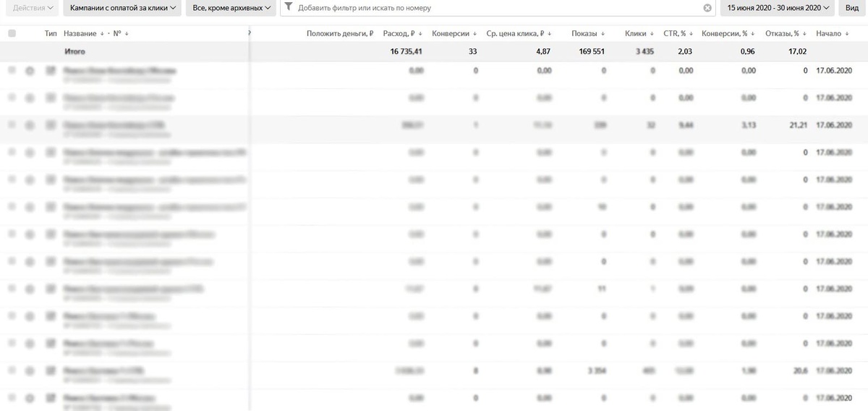Click the total average click price 4,87
Viewport: 868px width, 411px height.
coord(543,52)
